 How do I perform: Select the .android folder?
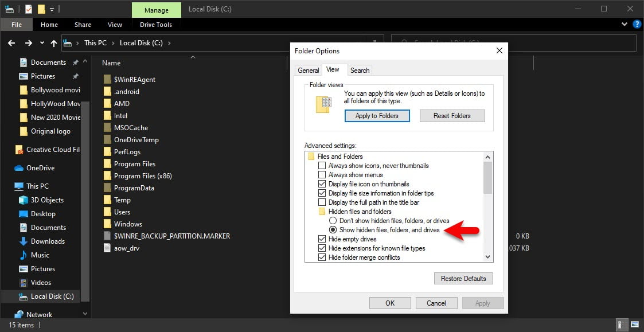click(121, 92)
